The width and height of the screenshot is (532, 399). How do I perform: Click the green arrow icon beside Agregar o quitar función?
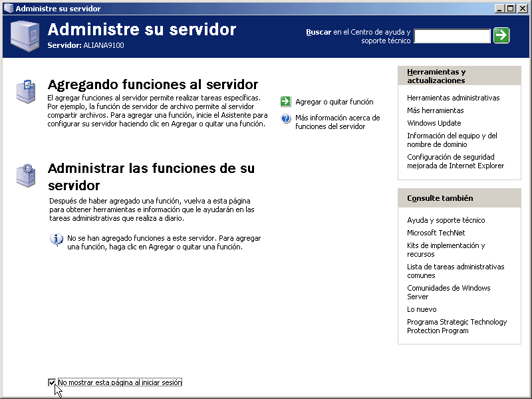tap(286, 102)
